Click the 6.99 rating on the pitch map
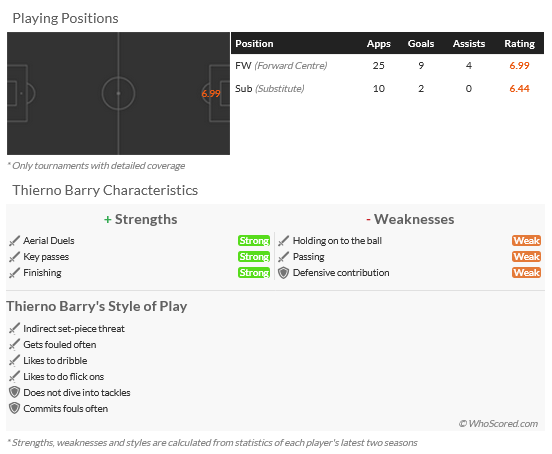The height and width of the screenshot is (454, 552). (211, 94)
